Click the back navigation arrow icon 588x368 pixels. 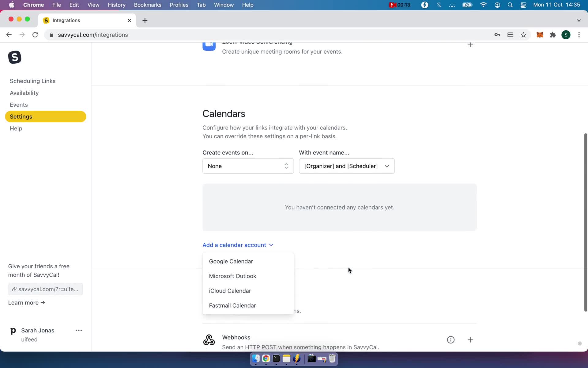(9, 35)
